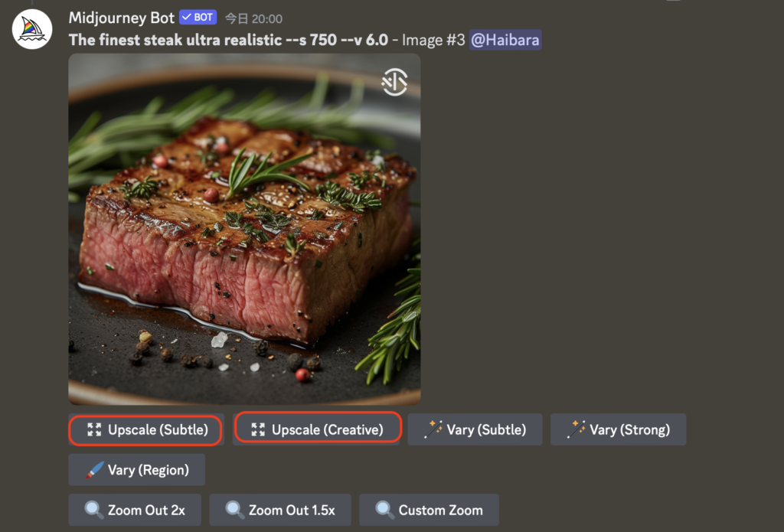
Task: Click the verified BOT badge
Action: pyautogui.click(x=198, y=18)
